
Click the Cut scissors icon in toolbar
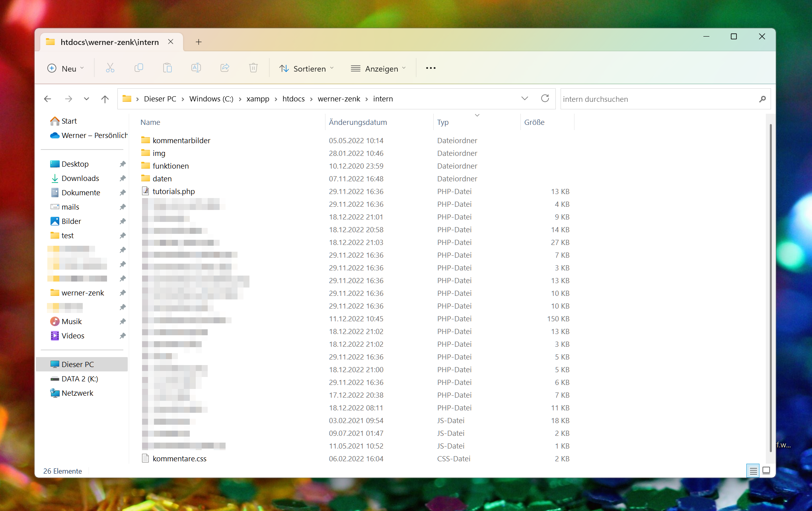(110, 68)
